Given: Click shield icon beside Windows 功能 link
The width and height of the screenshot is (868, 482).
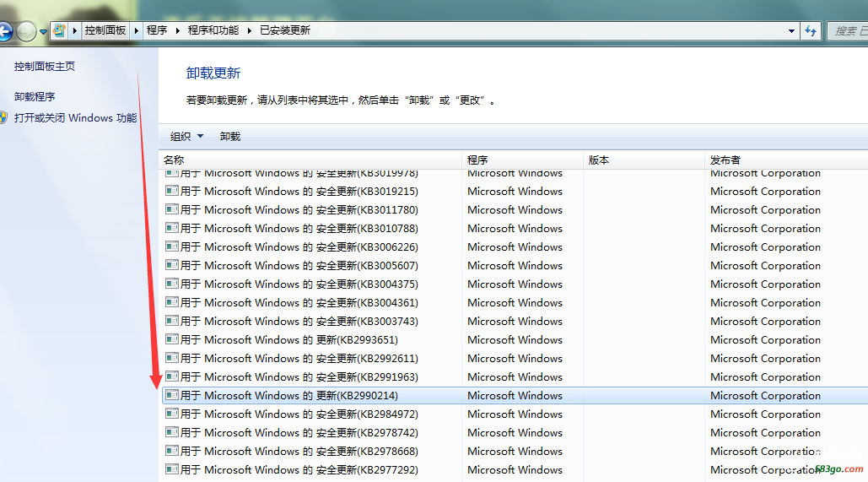Looking at the screenshot, I should (4, 117).
